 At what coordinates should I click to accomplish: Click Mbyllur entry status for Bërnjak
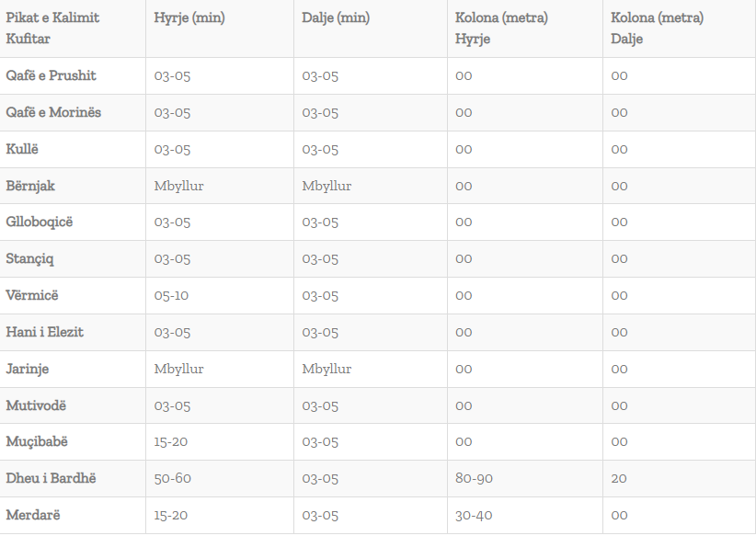[178, 186]
